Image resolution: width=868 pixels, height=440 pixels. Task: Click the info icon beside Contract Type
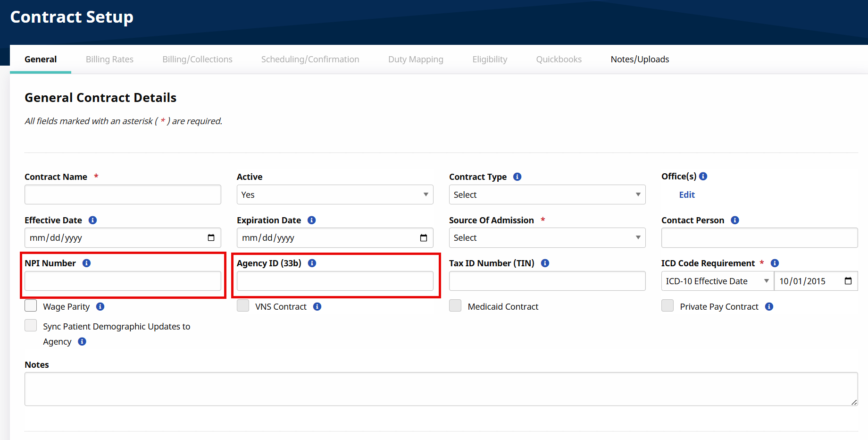tap(517, 177)
